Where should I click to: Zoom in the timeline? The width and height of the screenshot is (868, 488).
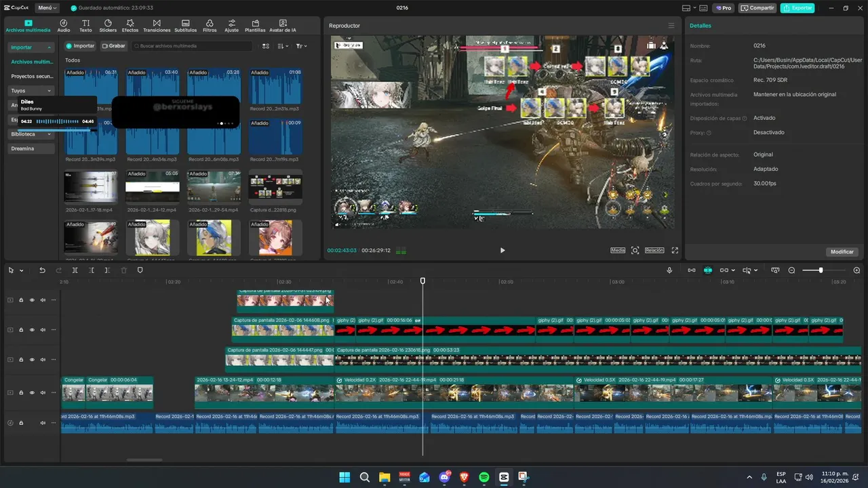tap(856, 270)
